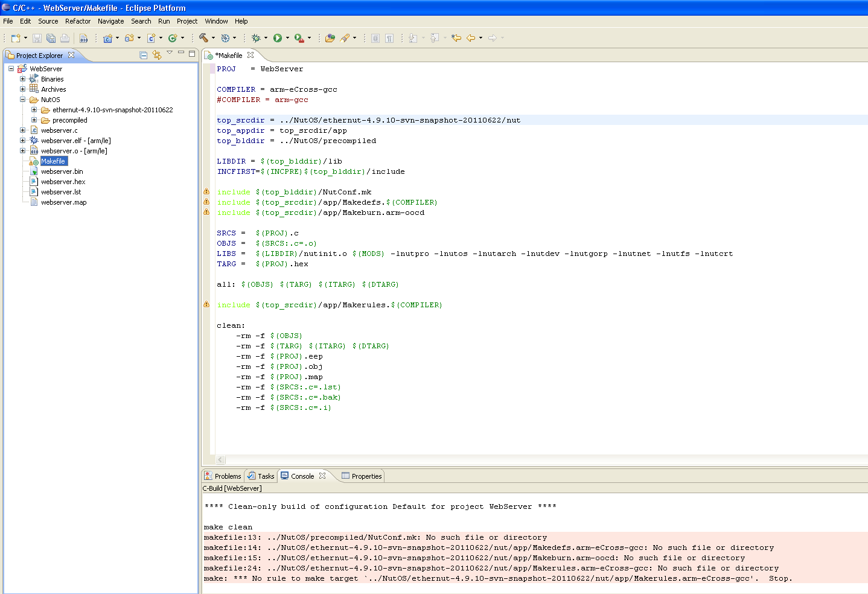The width and height of the screenshot is (868, 594).
Task: Select webserver.hex in Project Explorer
Action: coord(63,182)
